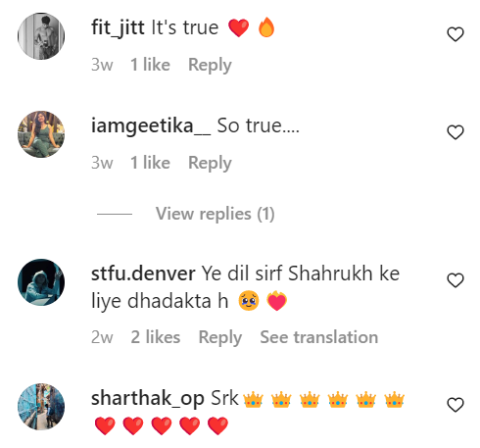The height and width of the screenshot is (448, 480).
Task: Open sharthak_op username link
Action: 148,399
